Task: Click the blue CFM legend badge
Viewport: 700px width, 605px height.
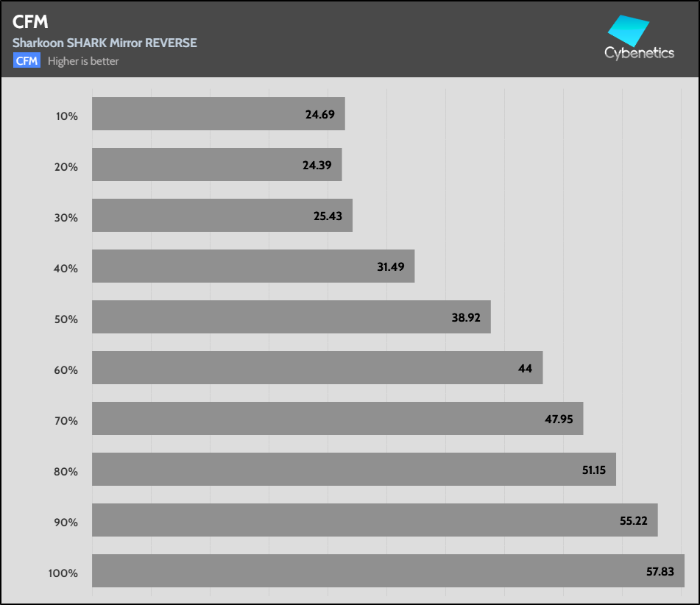Action: point(26,61)
